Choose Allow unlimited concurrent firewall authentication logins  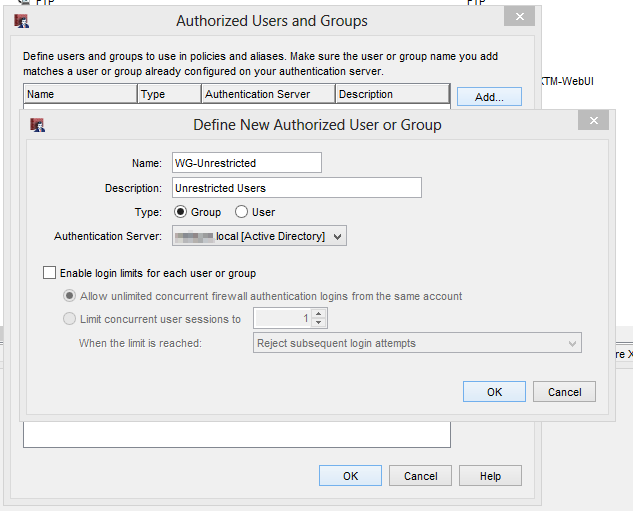pyautogui.click(x=69, y=296)
